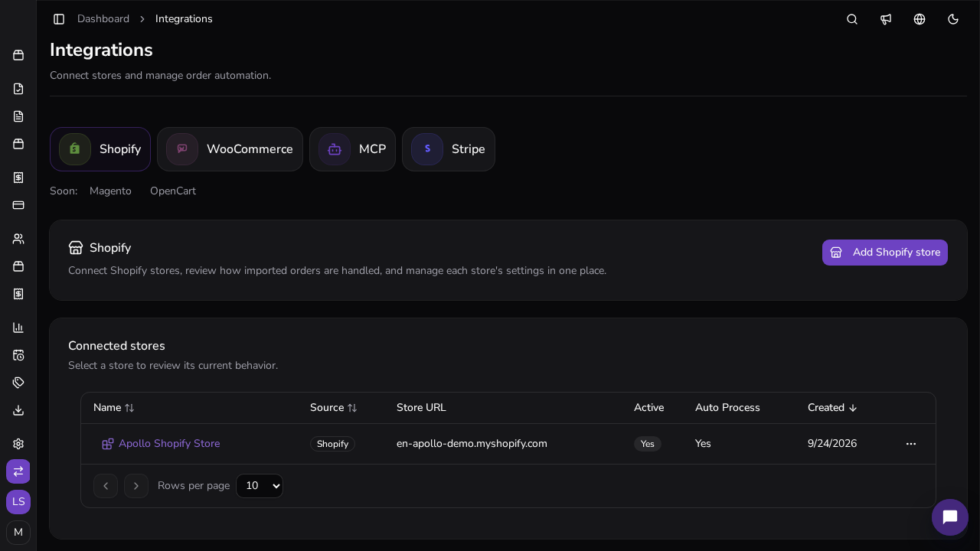Open the chat widget bubble

tap(950, 517)
